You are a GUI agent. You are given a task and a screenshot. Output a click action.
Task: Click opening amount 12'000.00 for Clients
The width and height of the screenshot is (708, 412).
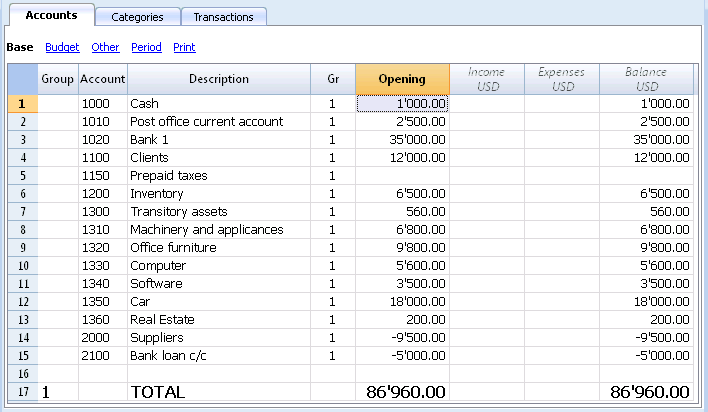[x=402, y=158]
